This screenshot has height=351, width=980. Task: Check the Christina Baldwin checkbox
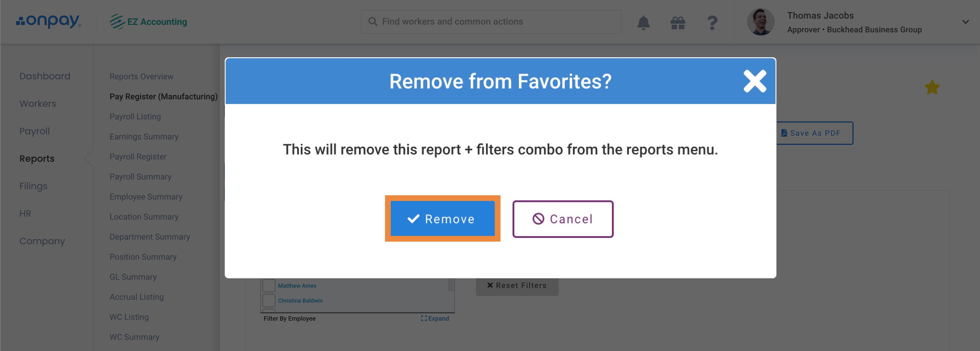coord(269,300)
